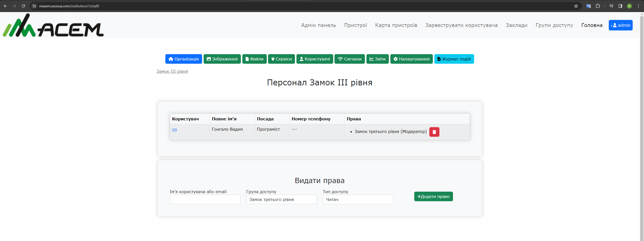The width and height of the screenshot is (644, 241).
Task: Reload the page with browser refresh icon
Action: point(23,6)
